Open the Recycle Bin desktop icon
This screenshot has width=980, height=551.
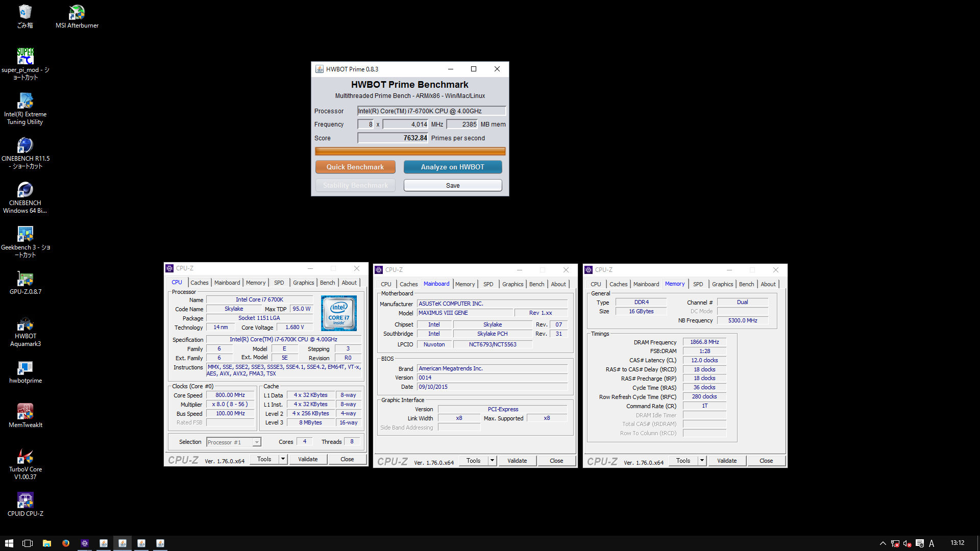(25, 16)
